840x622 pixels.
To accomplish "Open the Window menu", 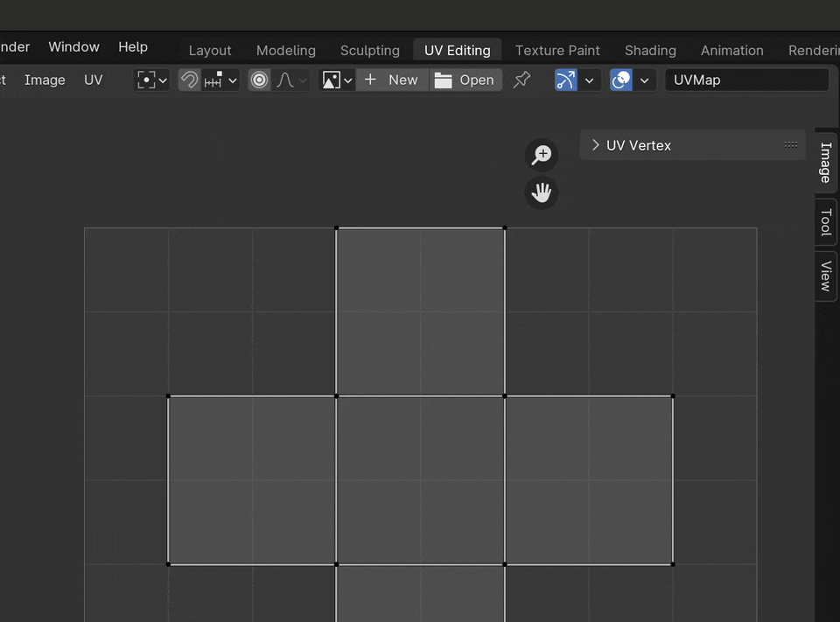I will (x=73, y=46).
